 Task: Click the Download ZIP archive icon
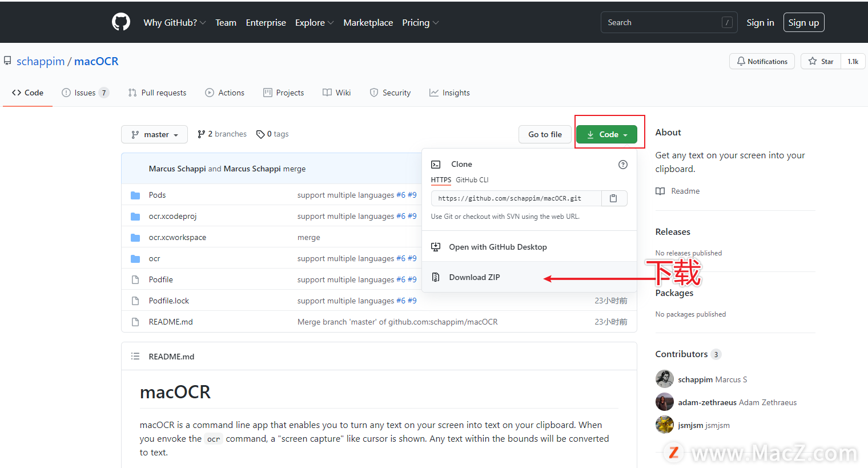[436, 277]
